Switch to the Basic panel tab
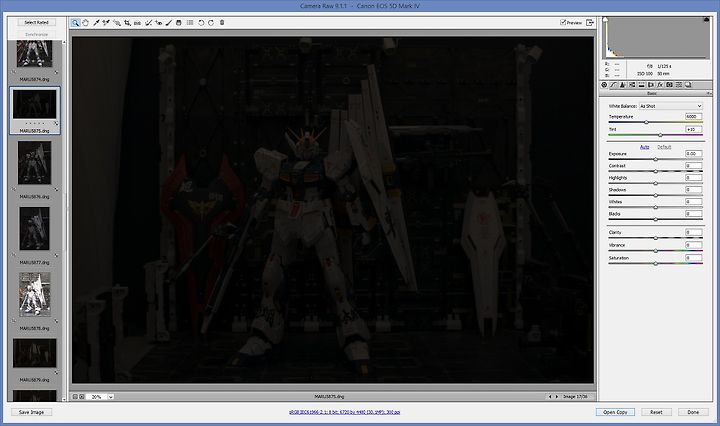720x426 pixels. 604,85
